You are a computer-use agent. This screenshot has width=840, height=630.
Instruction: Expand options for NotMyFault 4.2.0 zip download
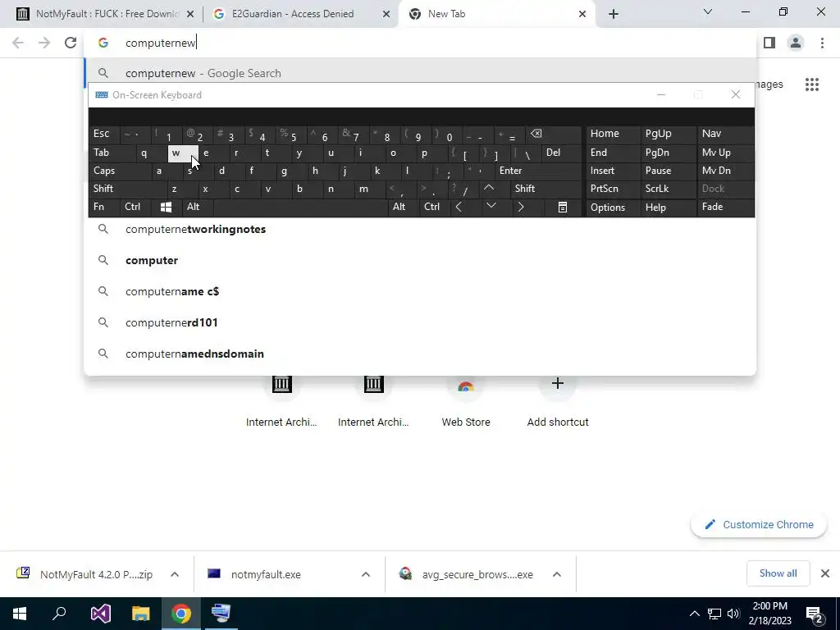pos(175,574)
